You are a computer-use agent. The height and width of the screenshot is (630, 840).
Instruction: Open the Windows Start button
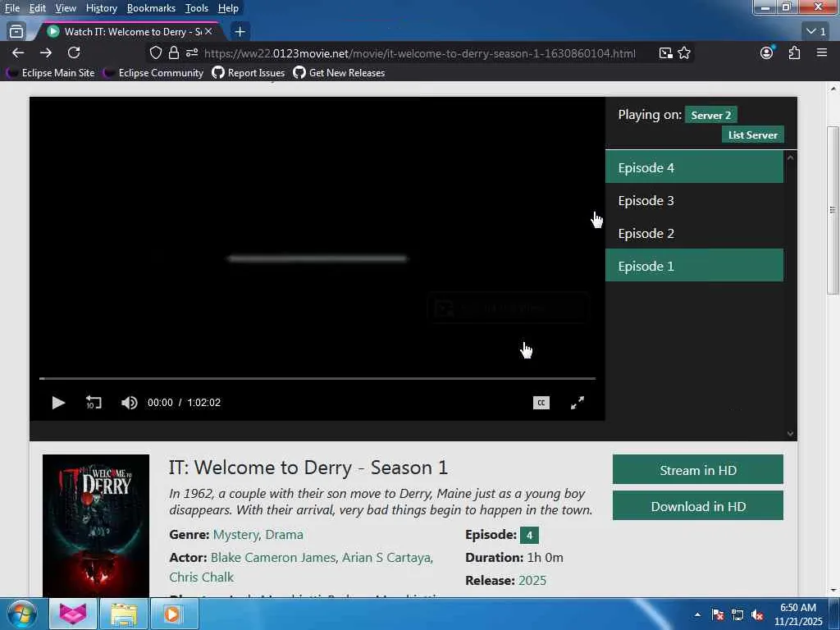(x=21, y=614)
